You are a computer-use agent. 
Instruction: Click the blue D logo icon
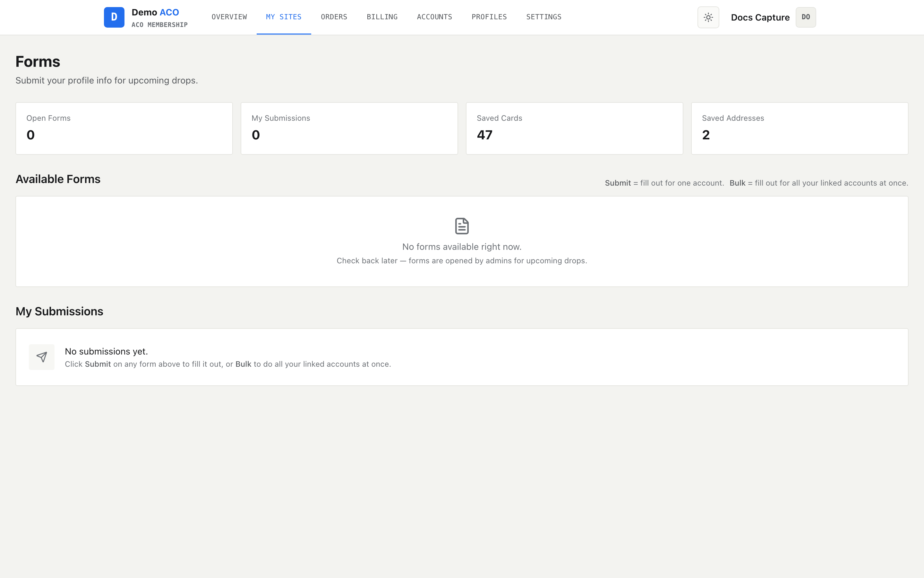click(114, 17)
